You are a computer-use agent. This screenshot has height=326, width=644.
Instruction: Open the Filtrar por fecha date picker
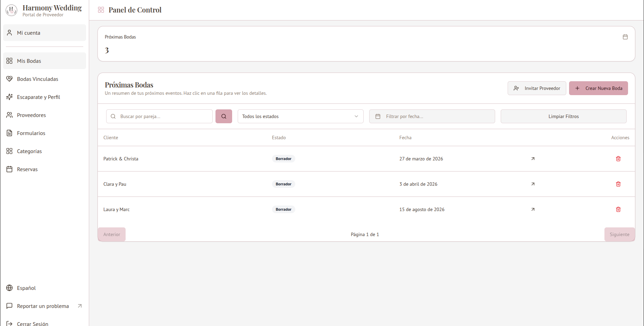[x=432, y=116]
